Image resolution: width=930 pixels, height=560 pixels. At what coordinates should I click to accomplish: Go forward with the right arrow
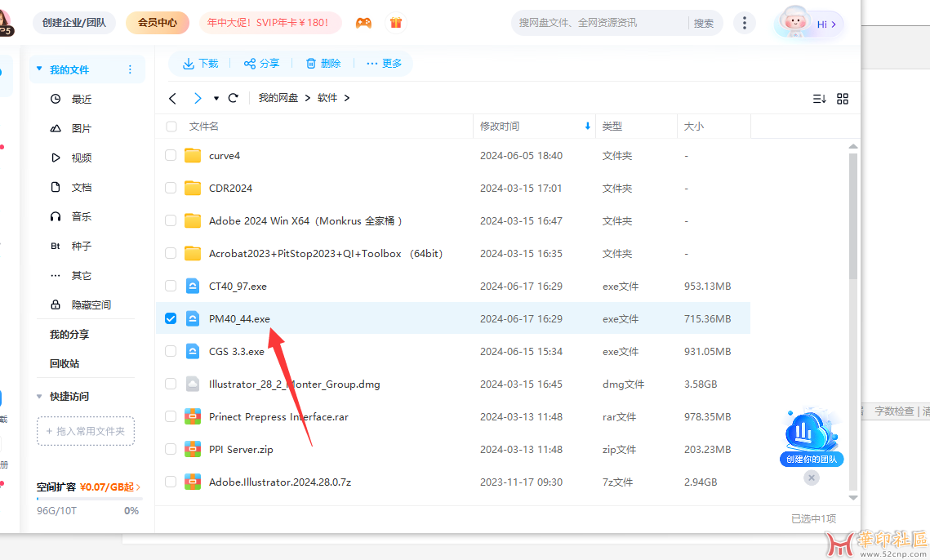pos(198,99)
